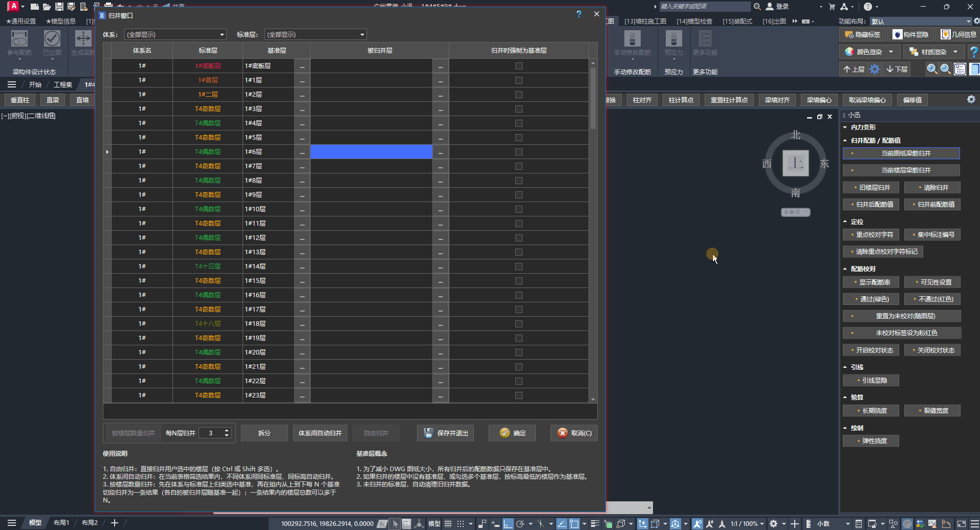980x530 pixels.
Task: Open the 标准层 dropdown showing (全部显示)
Action: [x=316, y=34]
